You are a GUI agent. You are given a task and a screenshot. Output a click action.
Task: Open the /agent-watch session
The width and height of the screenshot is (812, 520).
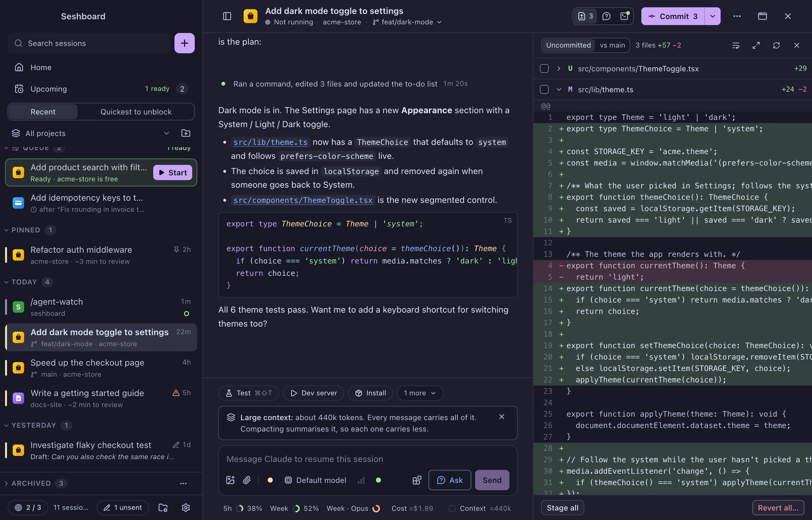(101, 307)
